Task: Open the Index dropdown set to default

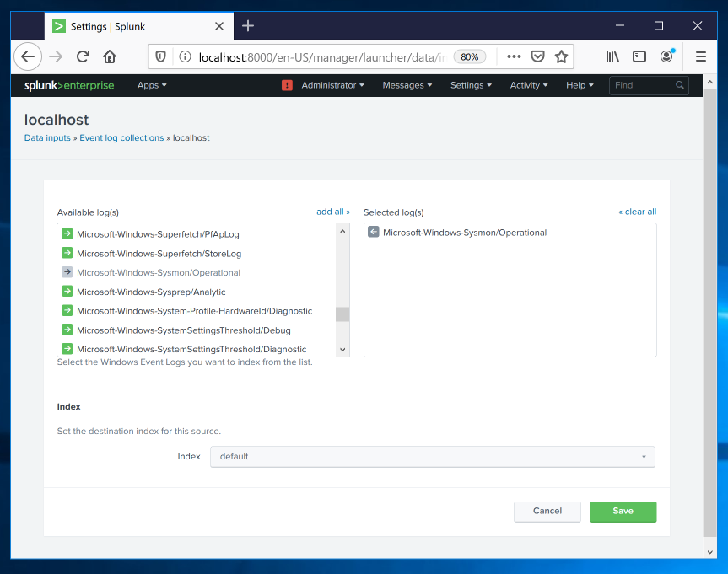Action: pyautogui.click(x=432, y=457)
